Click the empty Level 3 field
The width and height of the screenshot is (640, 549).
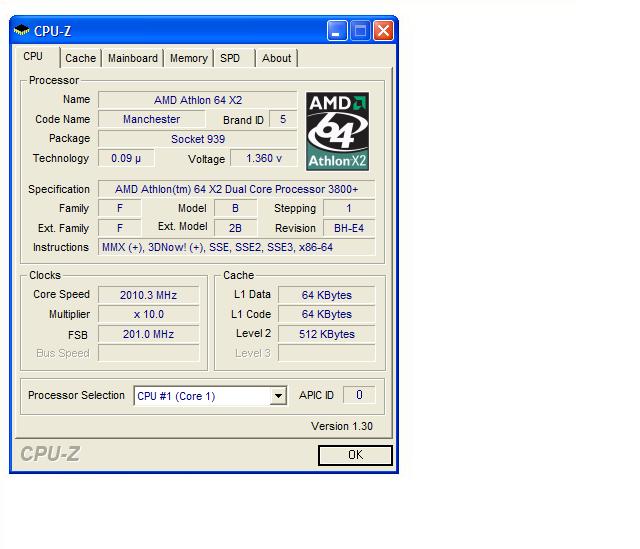327,353
